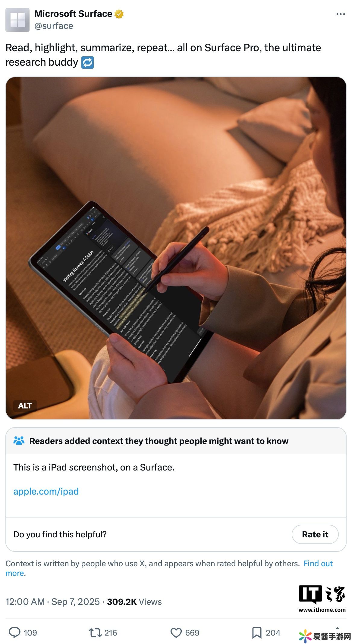Open the Microsoft Surface profile avatar
The image size is (355, 644).
coord(17,20)
